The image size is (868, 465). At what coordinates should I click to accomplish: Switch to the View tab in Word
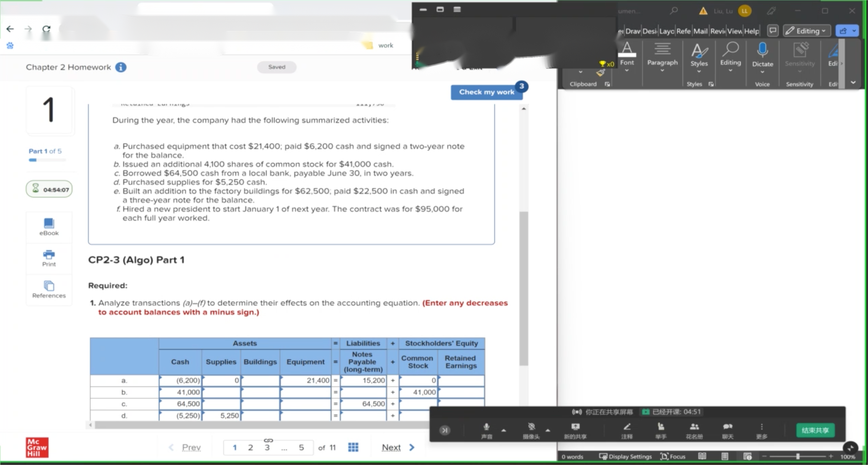tap(734, 31)
